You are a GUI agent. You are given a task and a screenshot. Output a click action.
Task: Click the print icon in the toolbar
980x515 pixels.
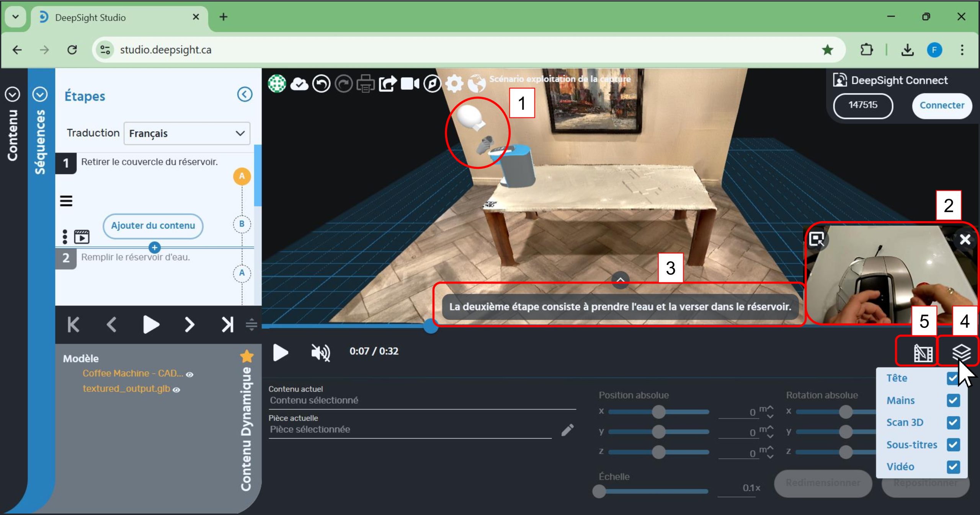pyautogui.click(x=366, y=83)
